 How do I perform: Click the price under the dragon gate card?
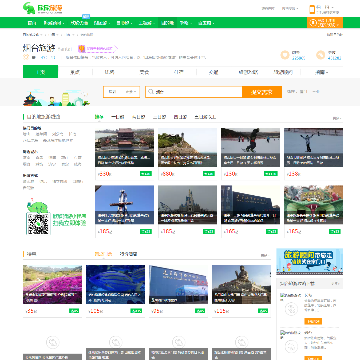294,231
